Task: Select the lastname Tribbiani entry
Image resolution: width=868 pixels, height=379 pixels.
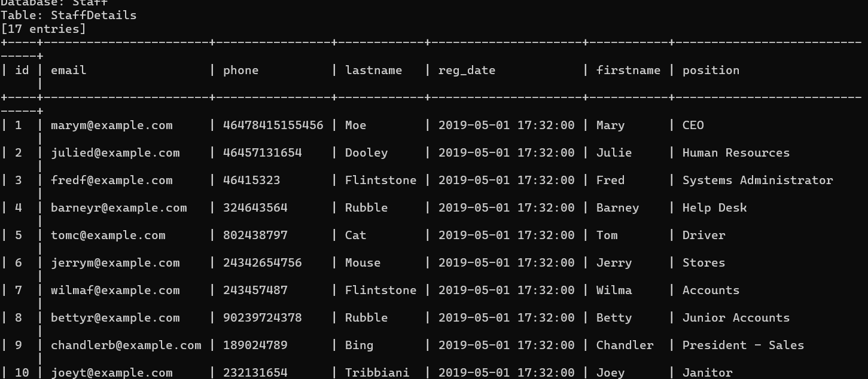Action: [377, 372]
